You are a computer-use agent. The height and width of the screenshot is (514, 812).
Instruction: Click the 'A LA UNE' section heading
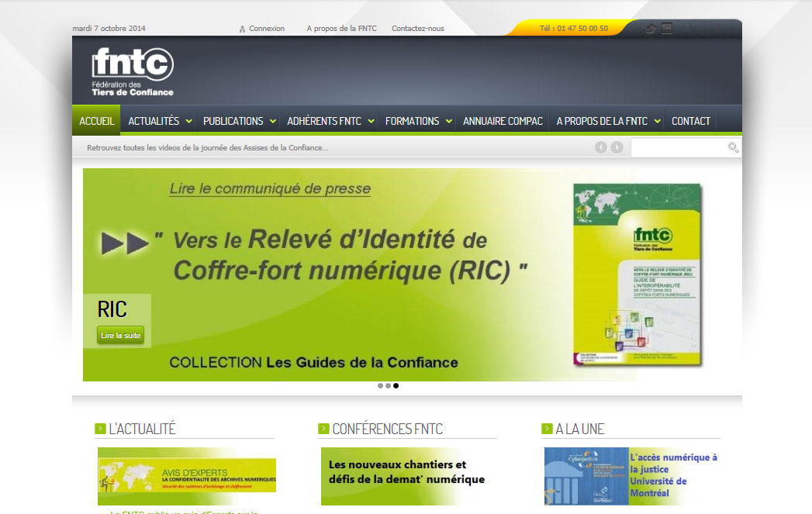pyautogui.click(x=580, y=429)
